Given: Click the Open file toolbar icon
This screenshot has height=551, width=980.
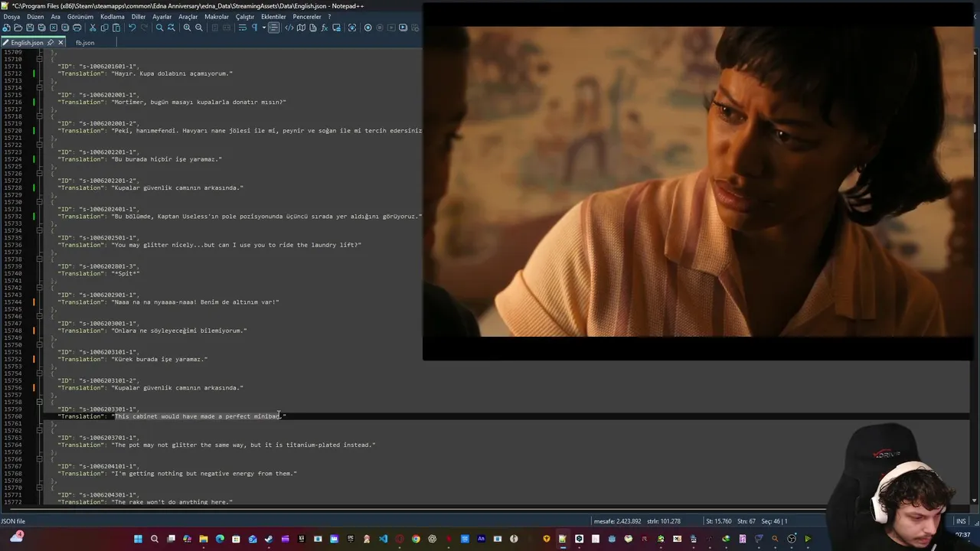Looking at the screenshot, I should point(18,28).
